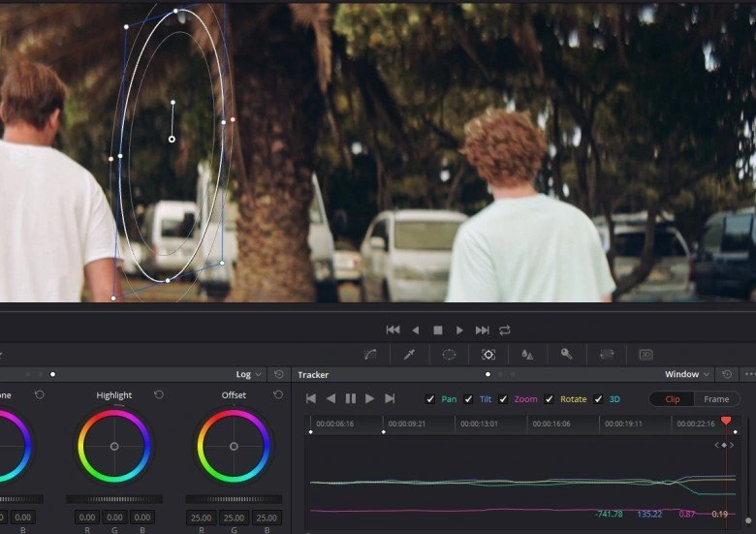
Task: Track reverse to first frame
Action: [311, 398]
